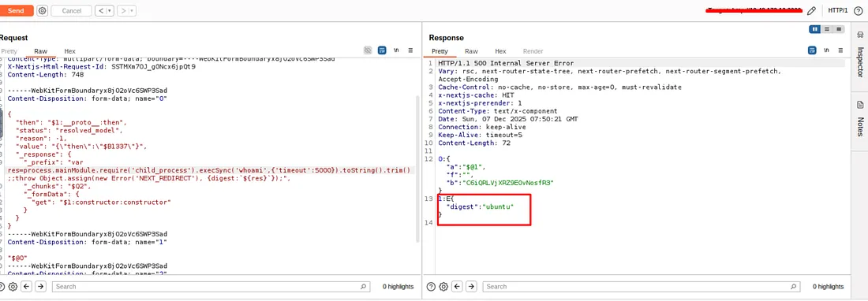This screenshot has height=301, width=868.
Task: Switch Request view to the Pretty tab
Action: pos(9,50)
